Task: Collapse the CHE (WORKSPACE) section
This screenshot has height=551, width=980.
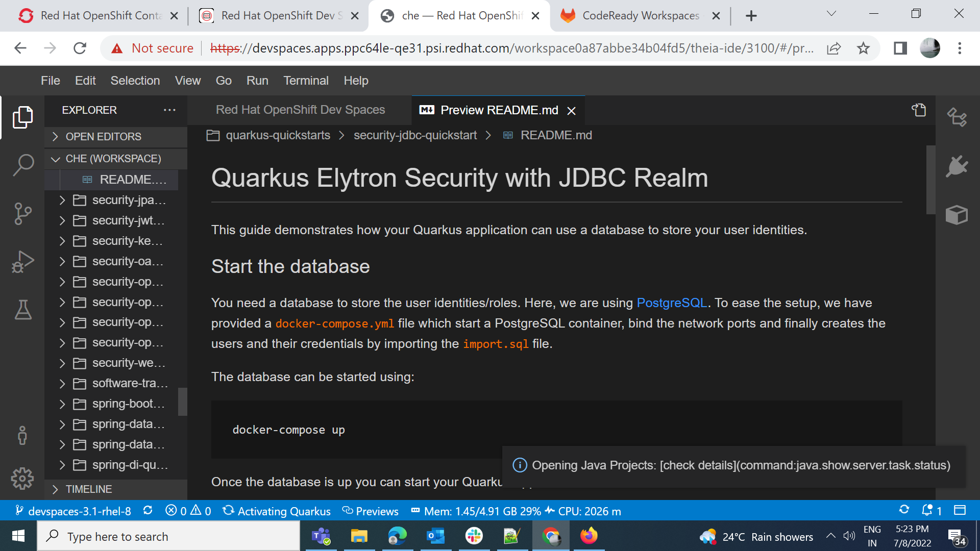Action: pyautogui.click(x=113, y=159)
